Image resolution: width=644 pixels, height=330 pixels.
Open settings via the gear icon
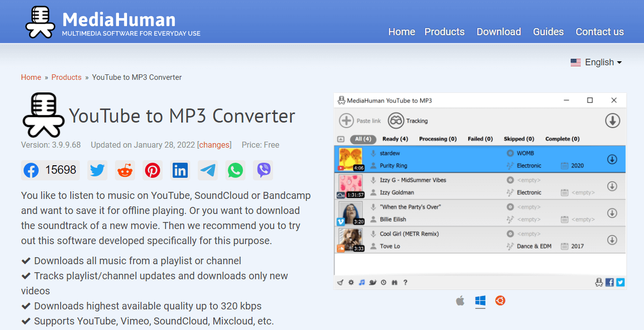click(351, 282)
